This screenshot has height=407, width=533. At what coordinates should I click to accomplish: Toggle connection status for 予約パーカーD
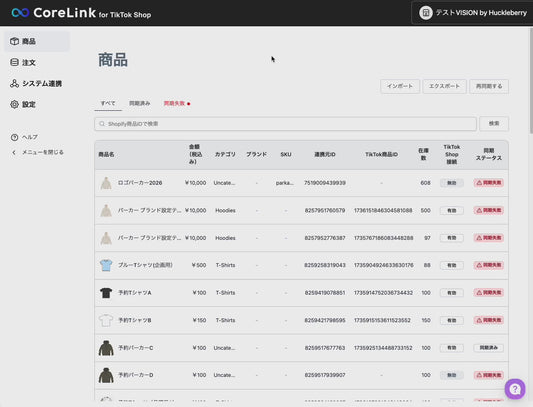[451, 375]
